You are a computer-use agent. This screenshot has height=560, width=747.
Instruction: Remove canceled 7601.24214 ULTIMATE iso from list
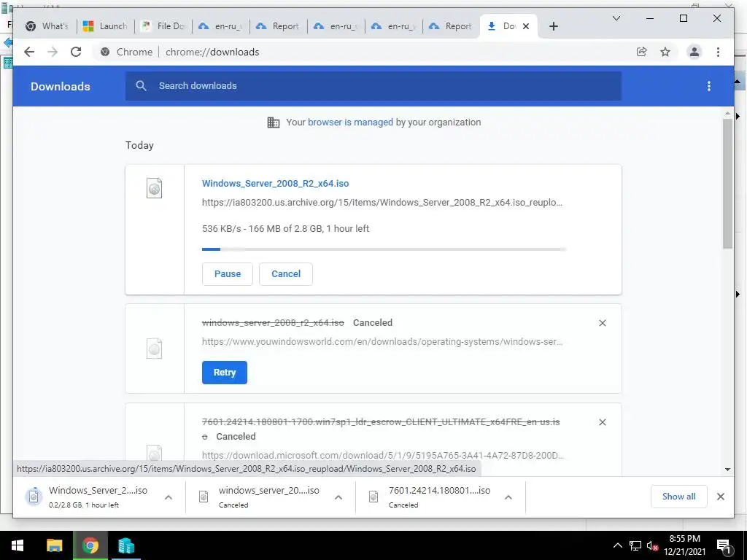[x=602, y=422]
